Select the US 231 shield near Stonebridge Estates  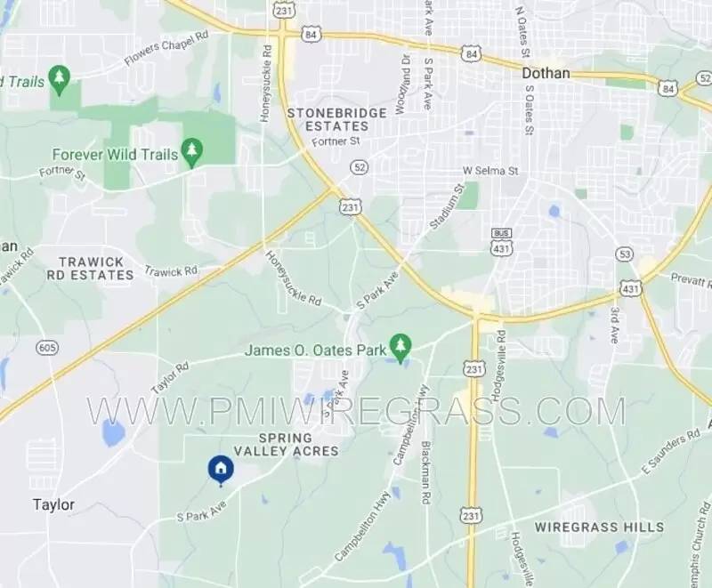tap(350, 208)
